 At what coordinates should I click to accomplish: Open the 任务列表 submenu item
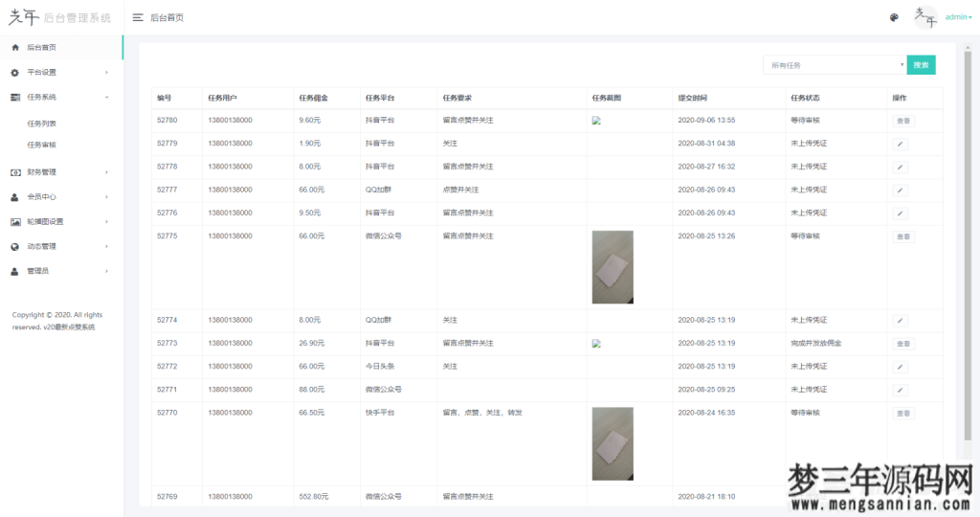coord(41,124)
